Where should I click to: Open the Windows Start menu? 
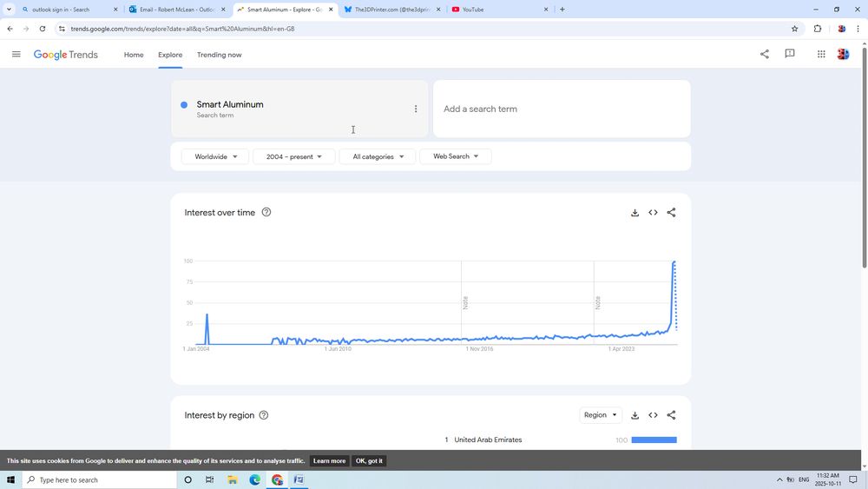coord(10,479)
